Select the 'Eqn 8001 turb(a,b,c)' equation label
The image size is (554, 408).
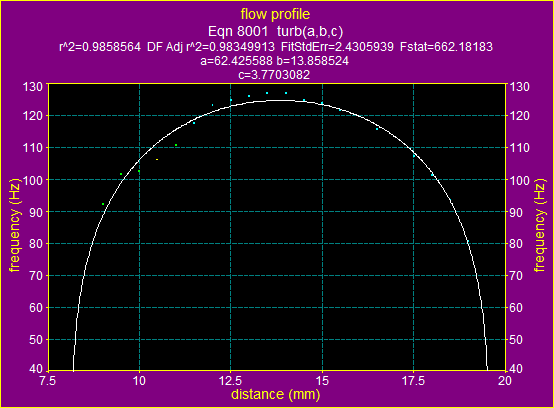275,31
